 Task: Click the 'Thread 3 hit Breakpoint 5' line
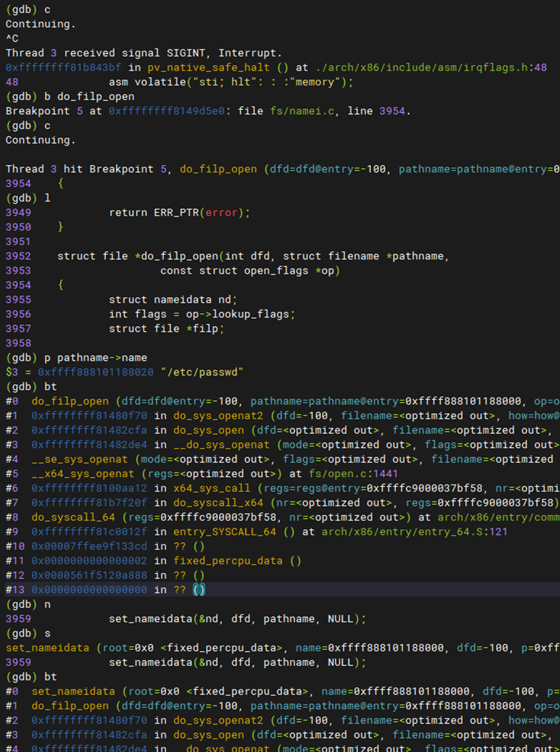(x=283, y=169)
